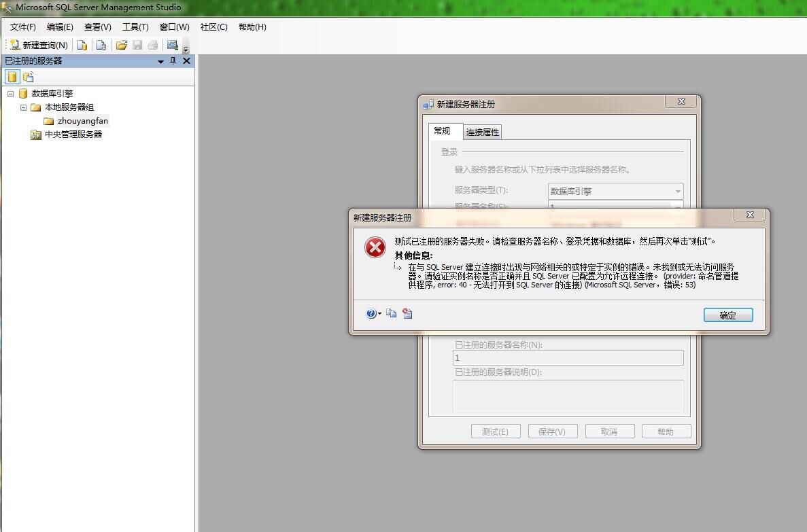Image resolution: width=807 pixels, height=532 pixels.
Task: Collapse the 数据库引擎 tree node
Action: 10,94
